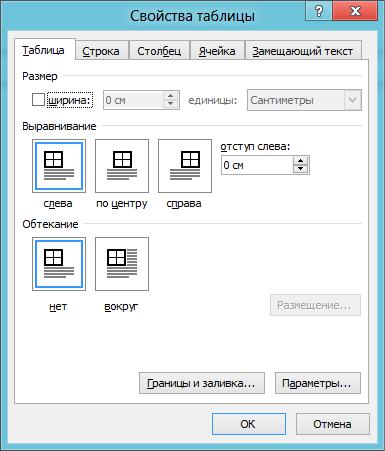Go to the Ячейка tab
The width and height of the screenshot is (385, 451).
pos(217,51)
